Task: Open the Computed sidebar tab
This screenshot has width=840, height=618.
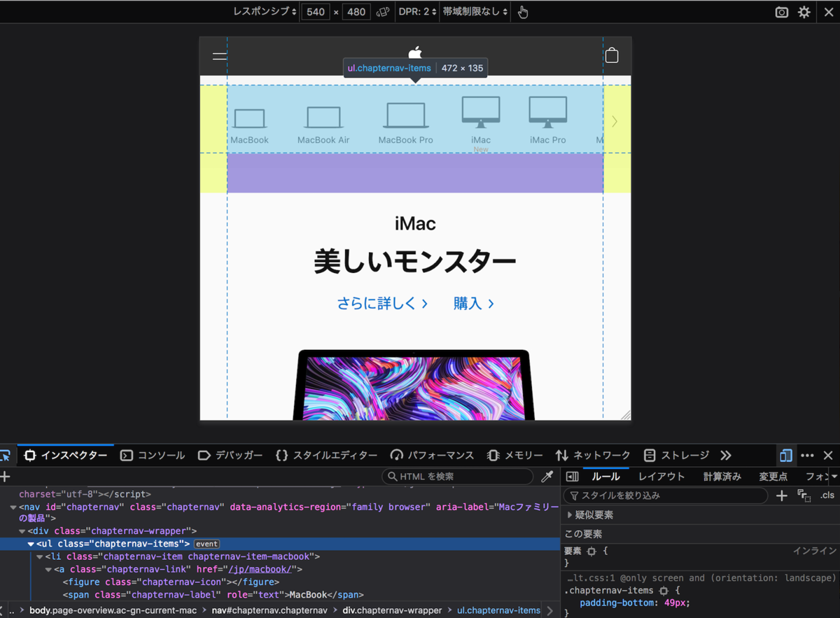Action: click(x=722, y=477)
